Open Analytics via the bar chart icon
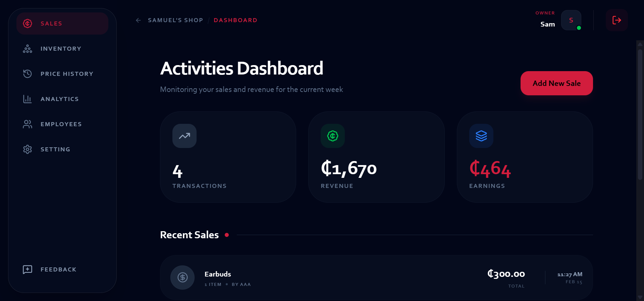 pos(27,99)
